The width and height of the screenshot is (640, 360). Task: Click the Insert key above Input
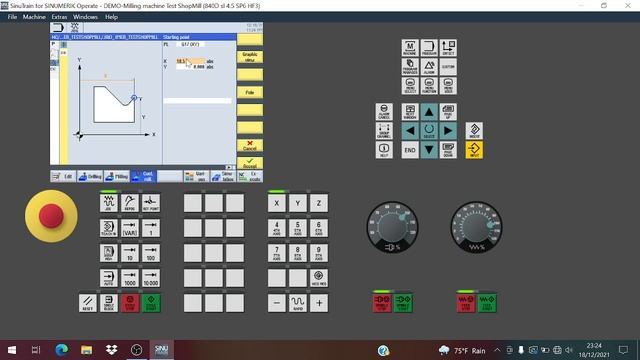click(x=474, y=131)
